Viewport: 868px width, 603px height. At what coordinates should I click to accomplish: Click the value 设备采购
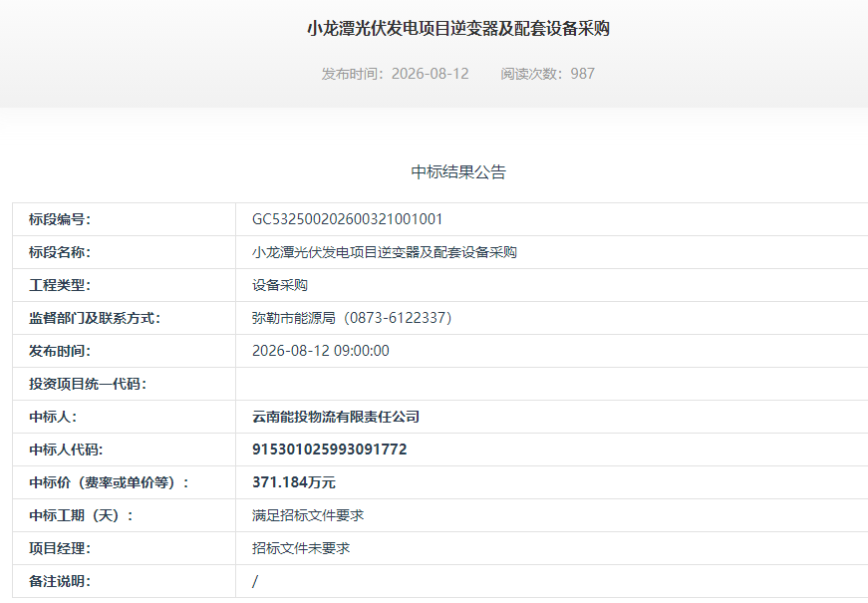(280, 285)
